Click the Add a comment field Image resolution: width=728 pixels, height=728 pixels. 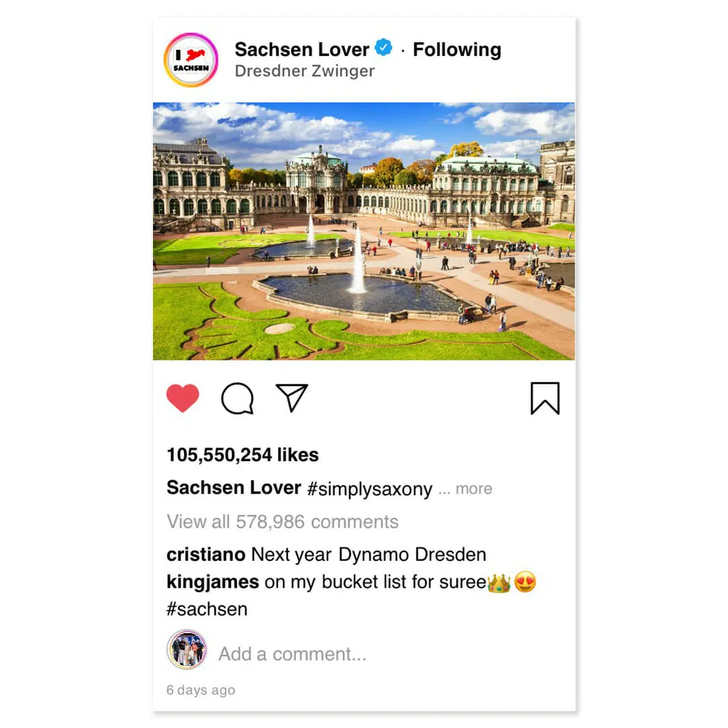(293, 654)
